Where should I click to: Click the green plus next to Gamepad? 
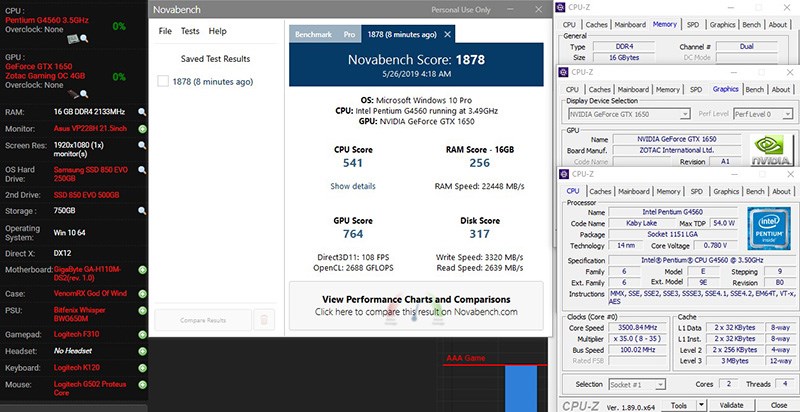point(142,334)
